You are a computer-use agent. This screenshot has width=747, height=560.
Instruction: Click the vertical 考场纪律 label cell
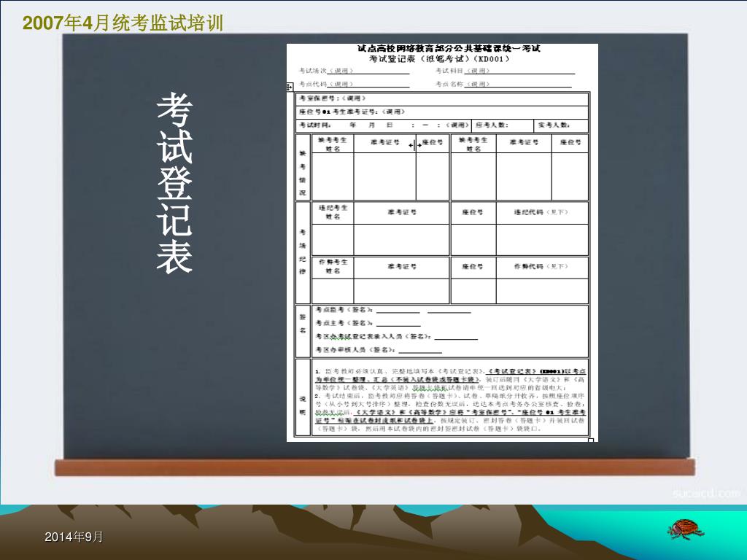[303, 252]
